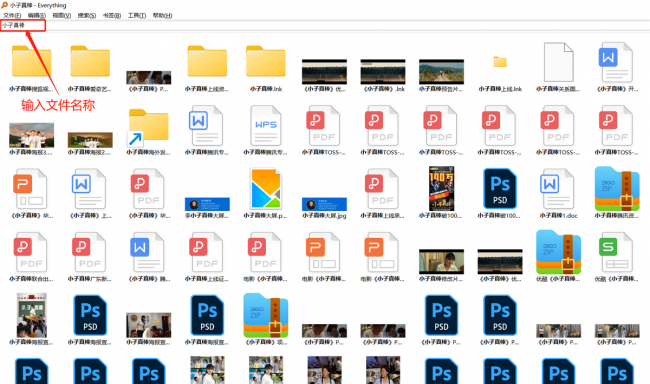Select the small folder 小子真棒上线.lnk
Viewport: 650px width, 384px height.
point(500,62)
